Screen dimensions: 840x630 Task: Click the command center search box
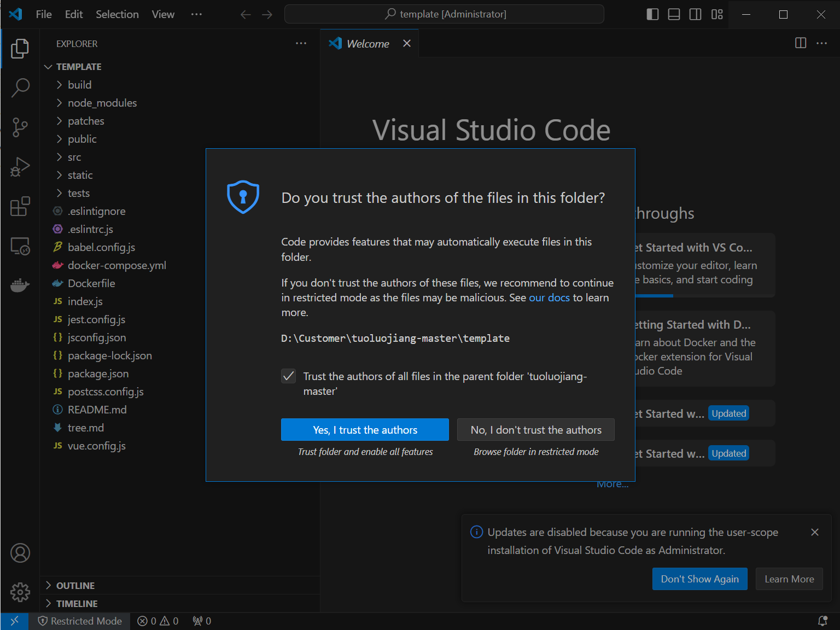pyautogui.click(x=444, y=14)
